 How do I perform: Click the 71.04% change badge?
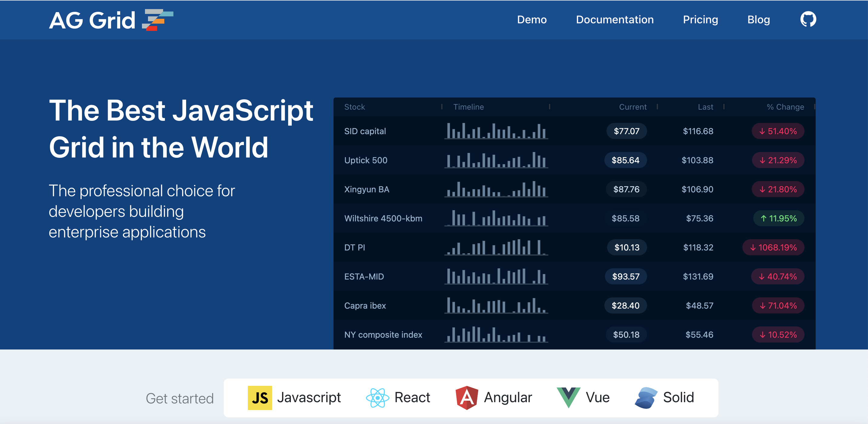[778, 306]
